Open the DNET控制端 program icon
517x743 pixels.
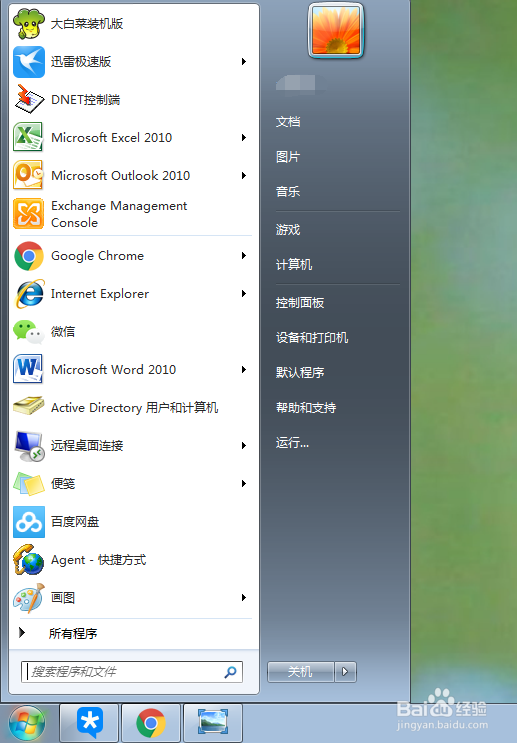29,100
